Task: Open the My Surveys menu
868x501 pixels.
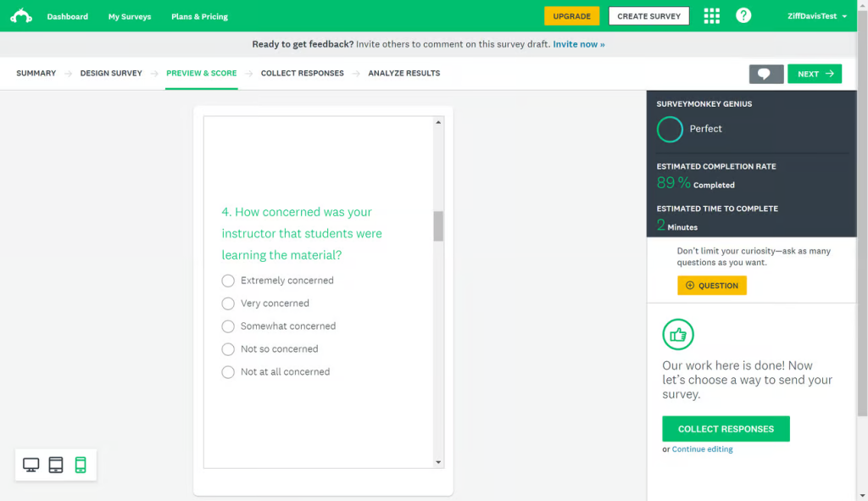Action: [129, 15]
